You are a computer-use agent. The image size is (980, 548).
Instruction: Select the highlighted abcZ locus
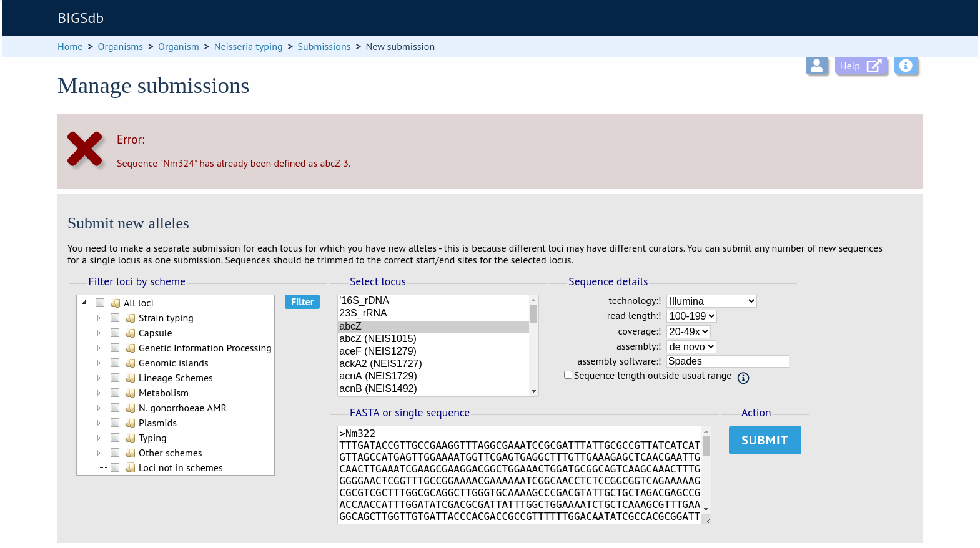(x=433, y=326)
